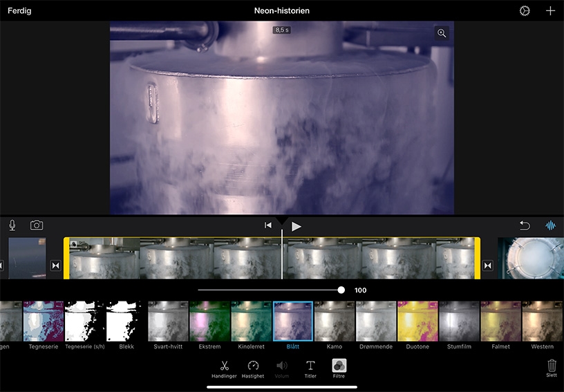Image resolution: width=564 pixels, height=392 pixels.
Task: Select the Blått filter thumbnail
Action: [293, 321]
